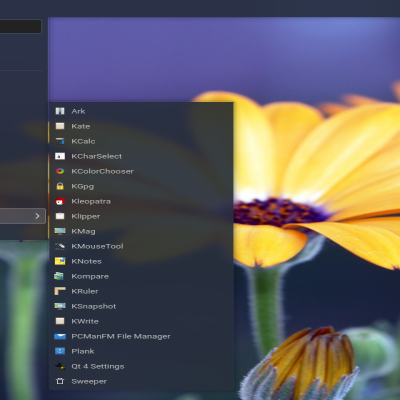
Task: Select the KCharSelect menu entry
Action: (x=141, y=156)
